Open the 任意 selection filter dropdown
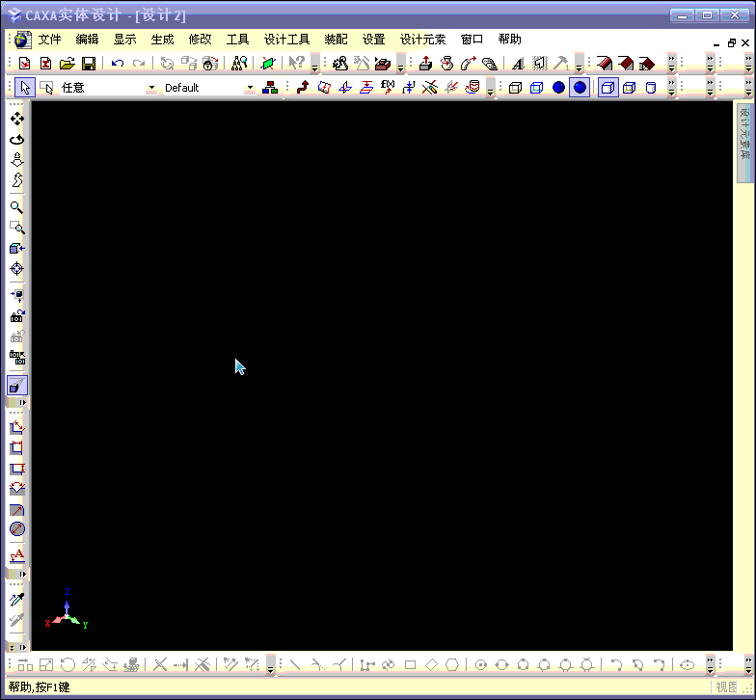The height and width of the screenshot is (700, 756). tap(151, 88)
